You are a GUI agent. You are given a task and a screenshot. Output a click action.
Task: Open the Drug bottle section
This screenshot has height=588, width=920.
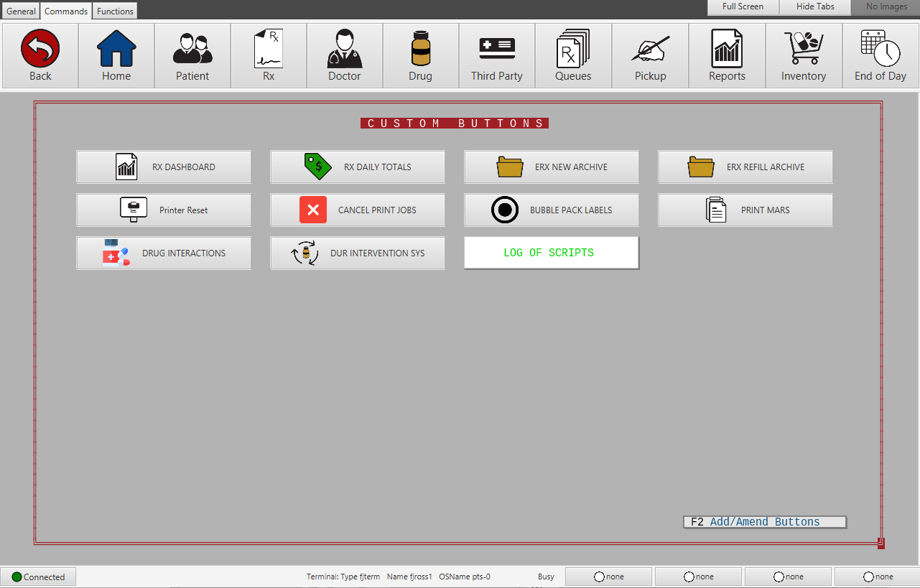tap(421, 55)
